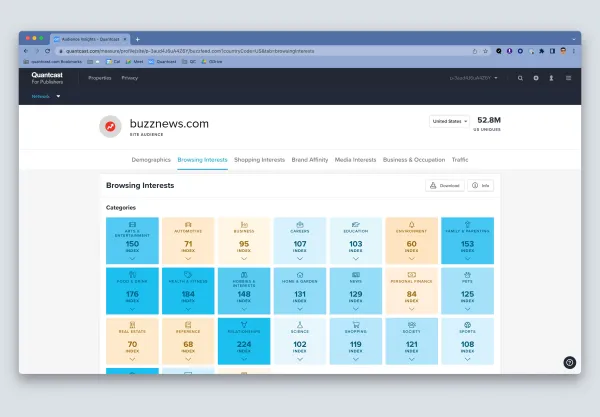Open the account ID dropdown in header

[x=474, y=78]
